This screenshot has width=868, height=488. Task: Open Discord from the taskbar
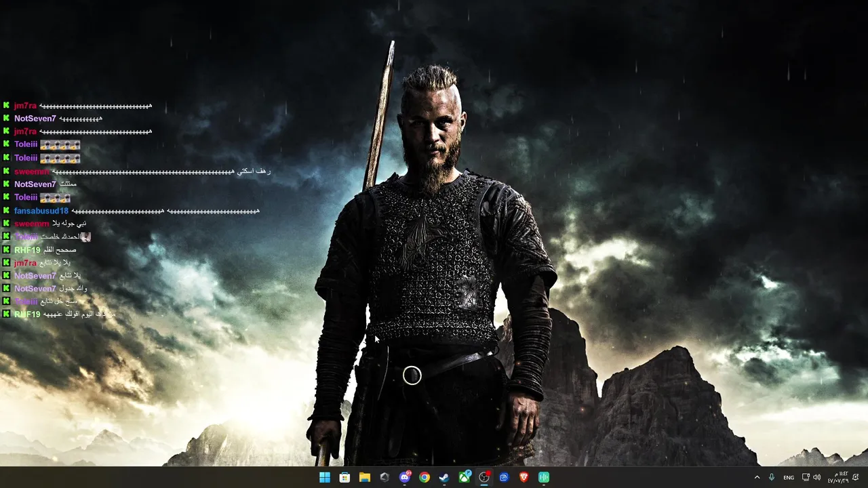tap(405, 477)
